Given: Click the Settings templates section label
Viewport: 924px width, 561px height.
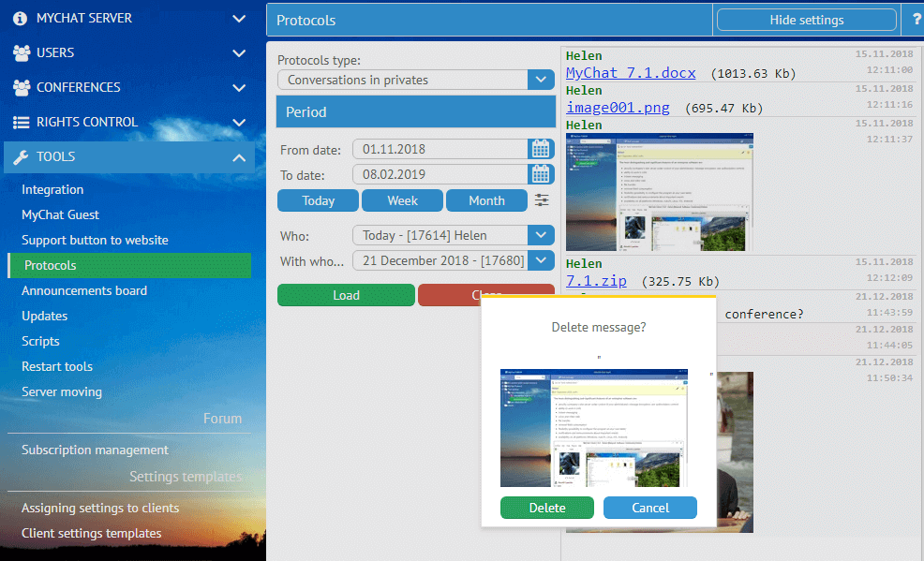Looking at the screenshot, I should (x=186, y=476).
